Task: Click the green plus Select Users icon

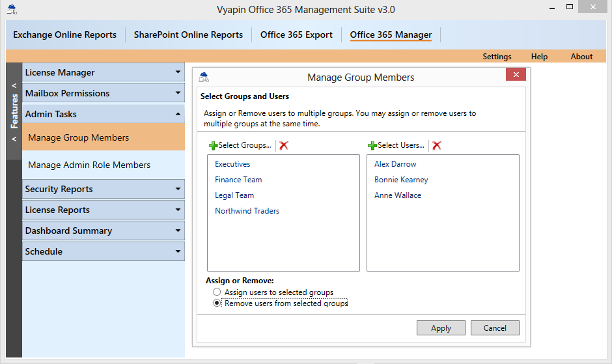Action: [372, 146]
